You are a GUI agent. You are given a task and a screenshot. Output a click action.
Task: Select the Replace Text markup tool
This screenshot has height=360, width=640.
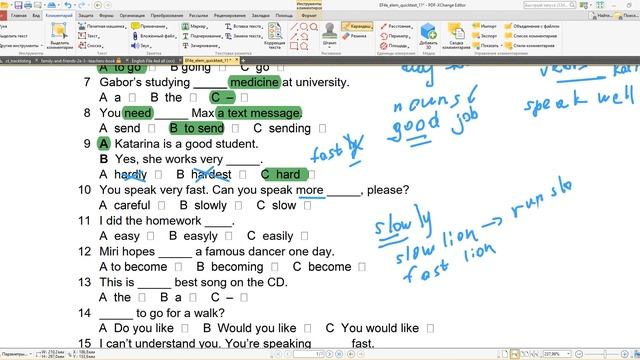(x=243, y=36)
